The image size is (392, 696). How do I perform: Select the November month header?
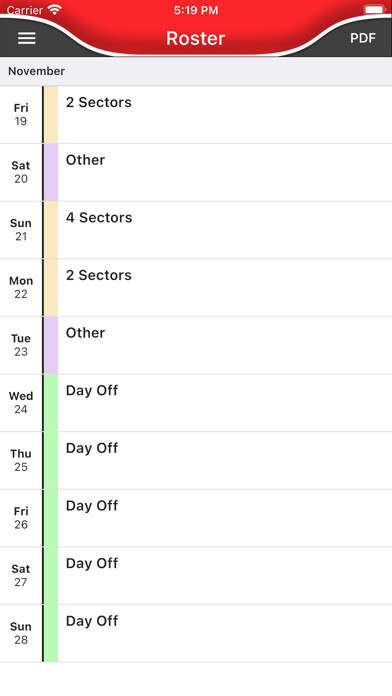pyautogui.click(x=196, y=71)
